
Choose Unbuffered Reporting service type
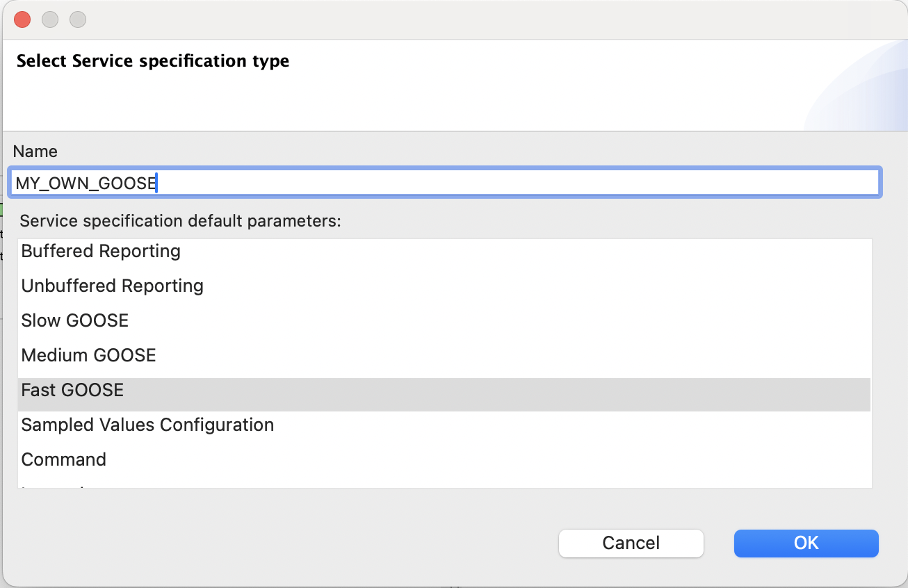(x=112, y=286)
